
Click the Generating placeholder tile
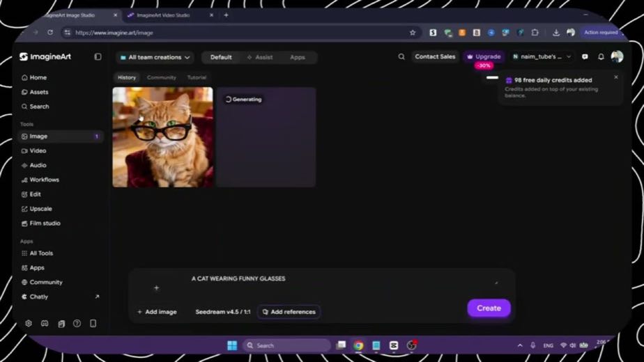(x=266, y=137)
